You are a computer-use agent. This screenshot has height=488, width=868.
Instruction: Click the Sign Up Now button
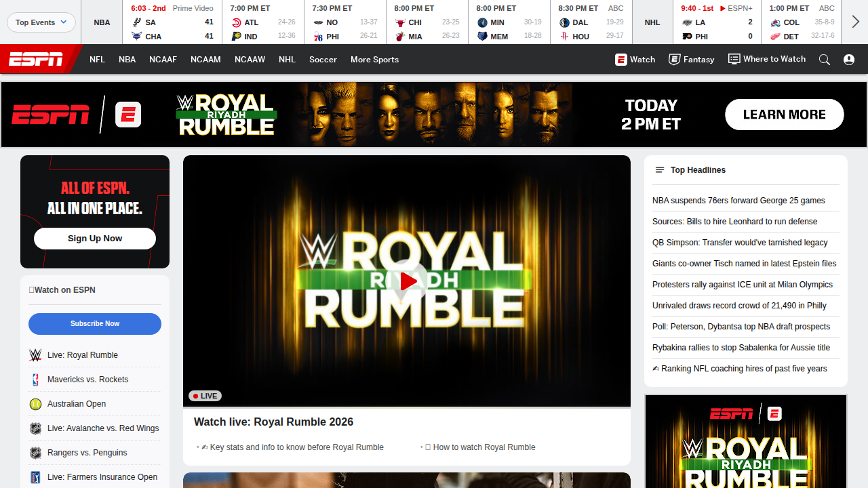(94, 238)
